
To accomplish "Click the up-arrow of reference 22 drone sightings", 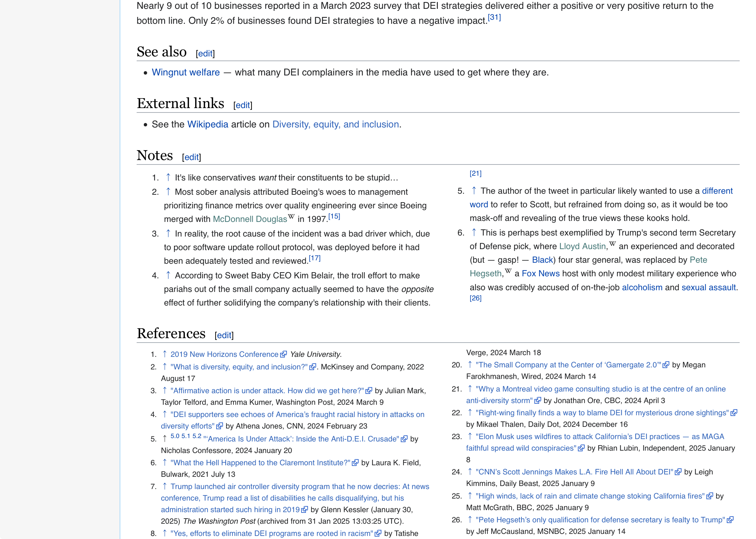I will [470, 413].
